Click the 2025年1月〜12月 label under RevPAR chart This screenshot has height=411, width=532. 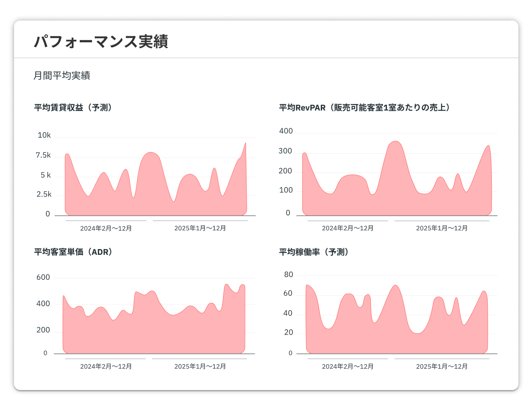click(442, 229)
